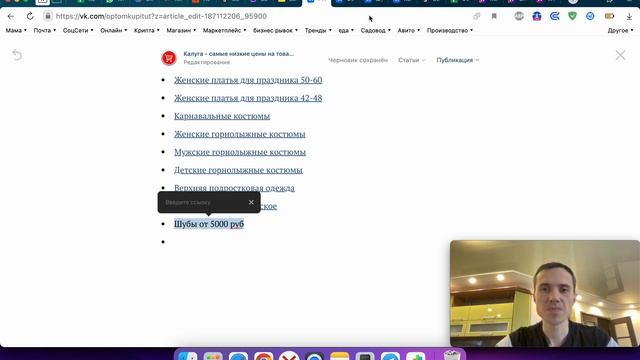Expand the Магазин bookmarks folder
The image size is (640, 360).
click(181, 30)
